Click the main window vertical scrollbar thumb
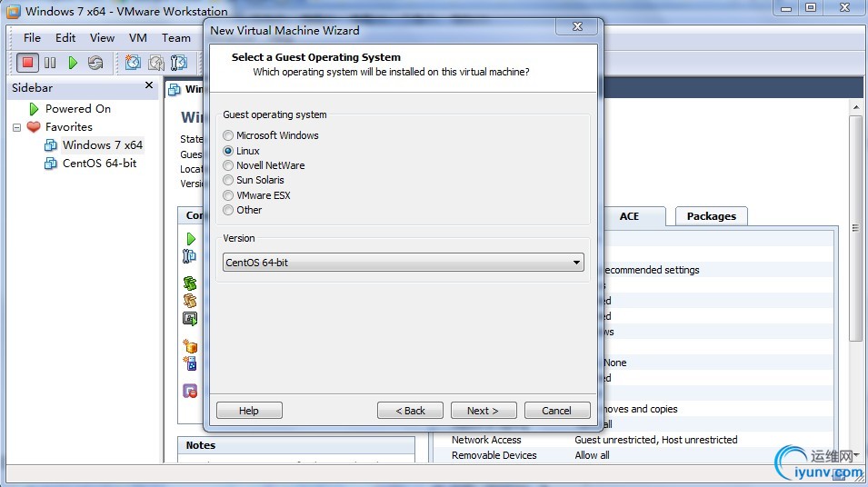The width and height of the screenshot is (868, 487). click(856, 228)
